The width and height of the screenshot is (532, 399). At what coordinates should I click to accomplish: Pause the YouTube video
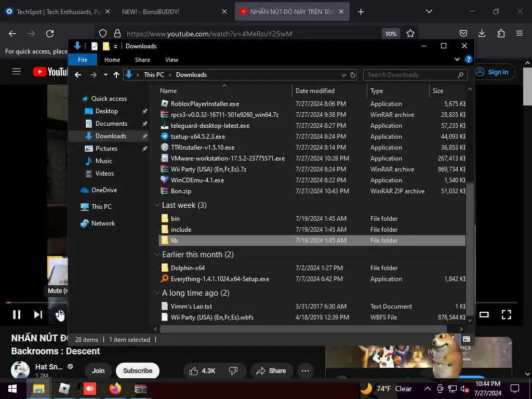coord(16,314)
